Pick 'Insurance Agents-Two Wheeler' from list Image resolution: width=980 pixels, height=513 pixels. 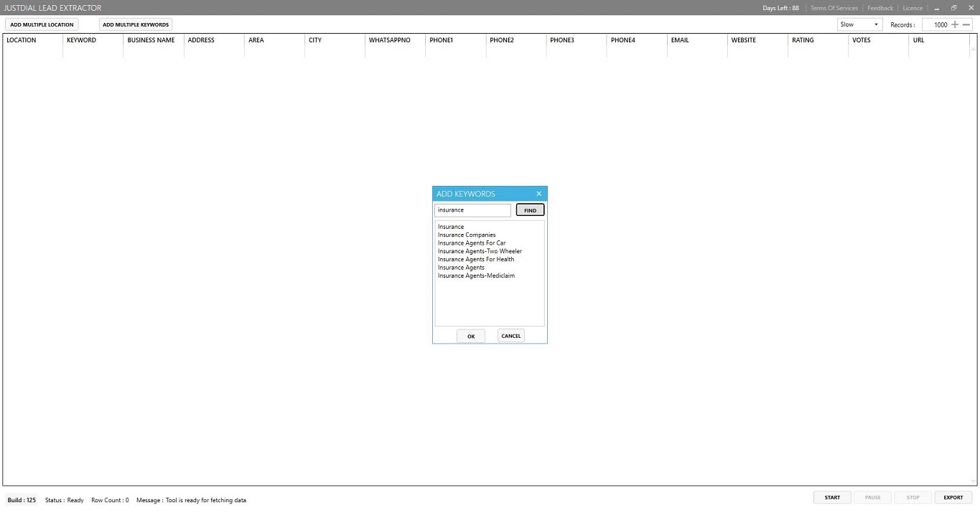pyautogui.click(x=480, y=251)
